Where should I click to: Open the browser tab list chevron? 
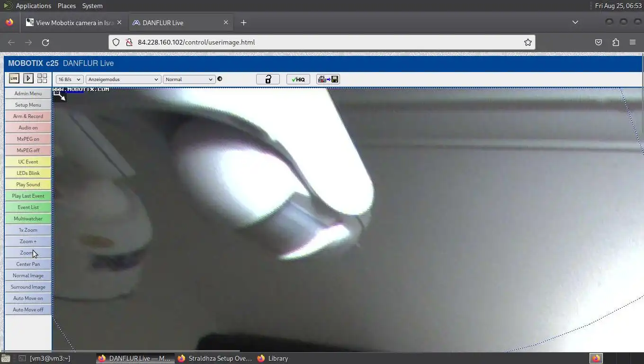575,22
